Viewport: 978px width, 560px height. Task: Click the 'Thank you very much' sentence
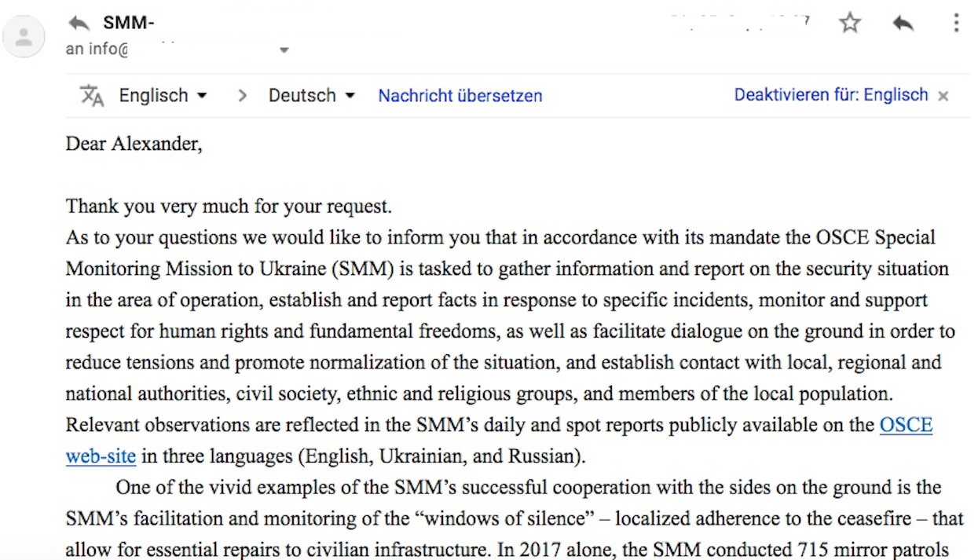click(229, 207)
